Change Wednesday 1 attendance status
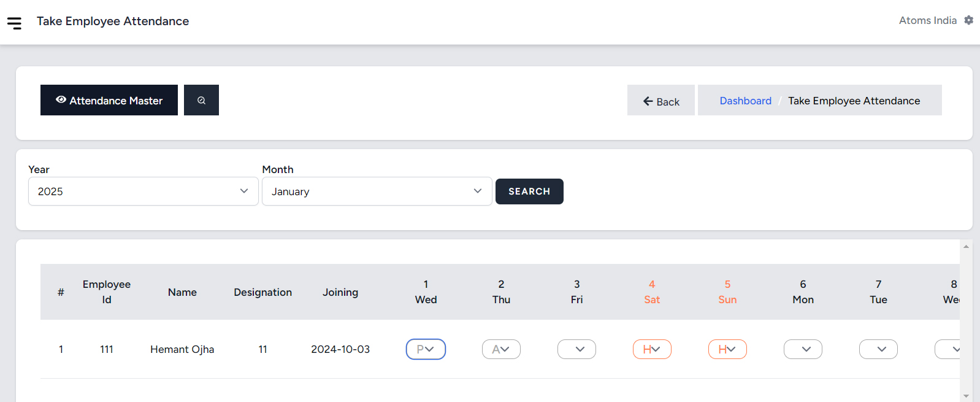Screen dimensions: 980x402 (426, 349)
